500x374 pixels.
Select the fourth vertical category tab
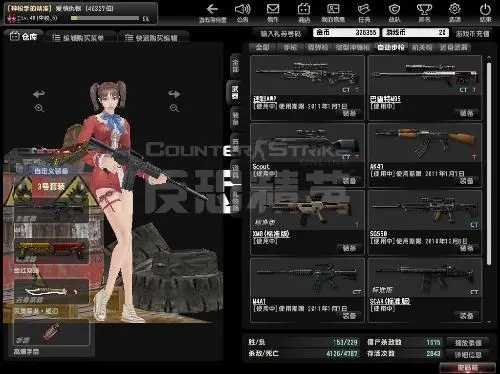coord(235,146)
